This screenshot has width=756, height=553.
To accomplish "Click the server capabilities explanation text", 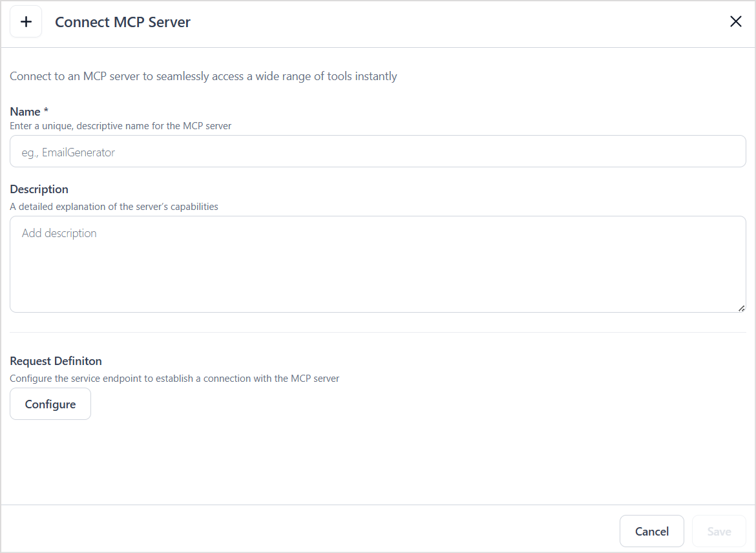I will coord(114,206).
